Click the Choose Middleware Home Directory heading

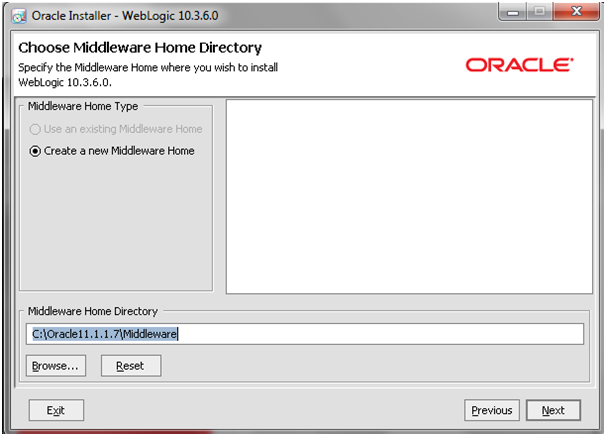point(140,47)
